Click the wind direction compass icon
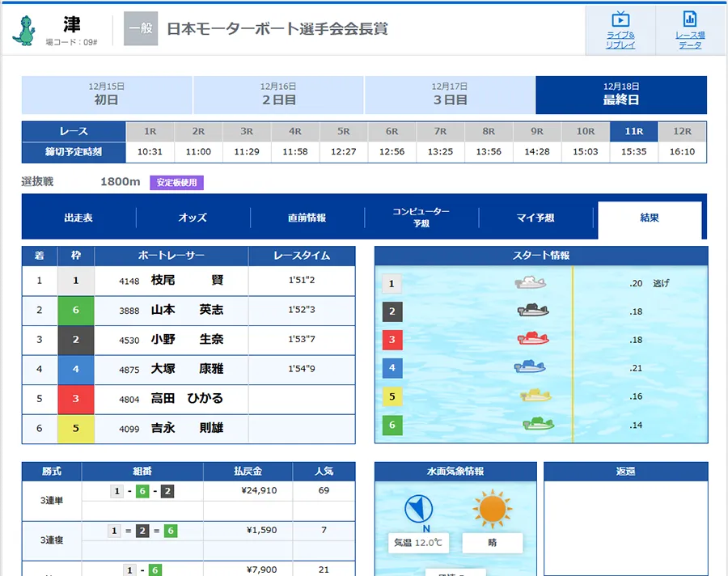728x576 pixels. [418, 510]
